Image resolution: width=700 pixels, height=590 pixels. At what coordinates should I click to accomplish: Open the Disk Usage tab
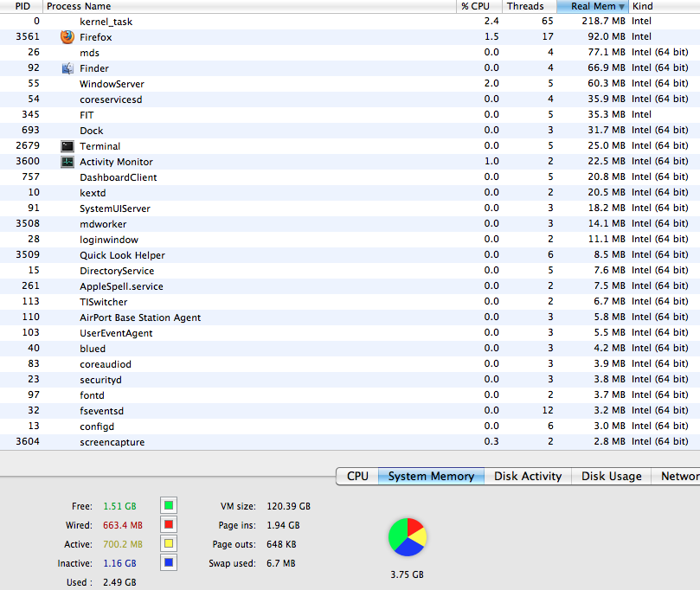coord(611,476)
